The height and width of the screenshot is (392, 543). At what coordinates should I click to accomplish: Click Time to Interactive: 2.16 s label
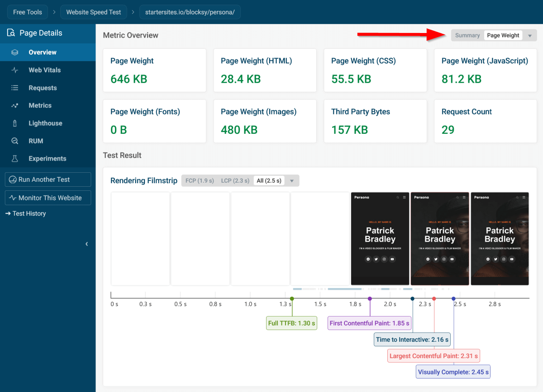point(412,340)
